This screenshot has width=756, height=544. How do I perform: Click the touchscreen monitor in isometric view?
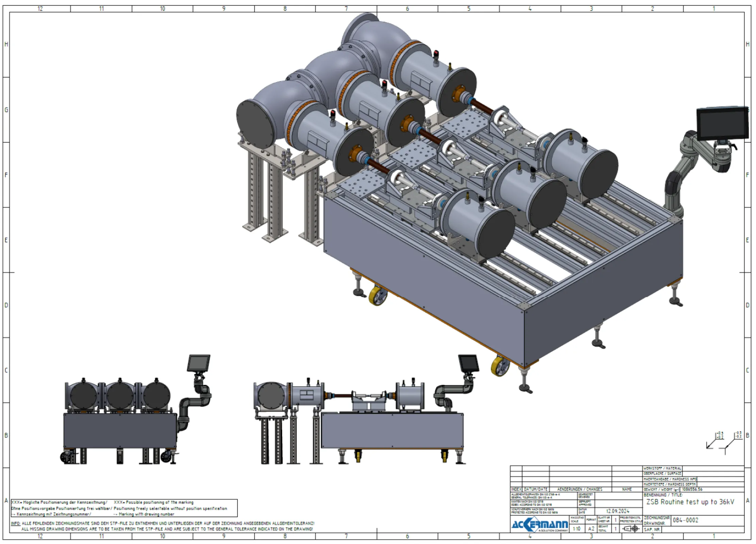pyautogui.click(x=722, y=123)
